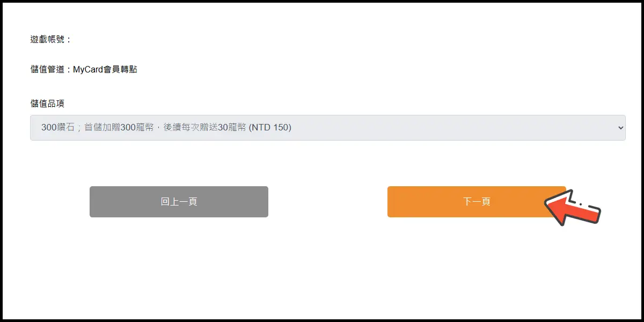
Task: Click the 儲值品項 heading label
Action: coord(47,104)
